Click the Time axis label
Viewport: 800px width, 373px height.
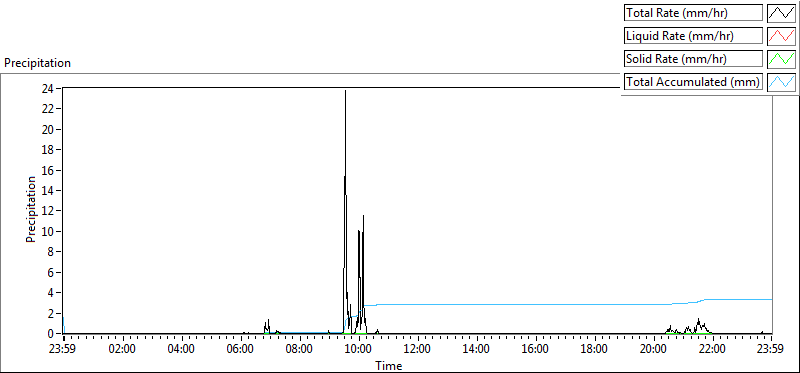tap(389, 366)
